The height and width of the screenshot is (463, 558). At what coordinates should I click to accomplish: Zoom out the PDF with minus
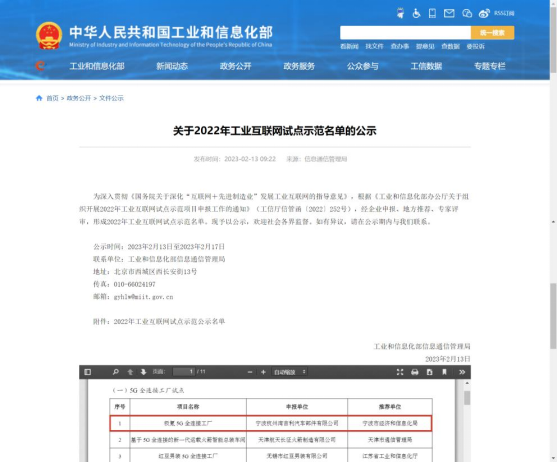point(250,372)
